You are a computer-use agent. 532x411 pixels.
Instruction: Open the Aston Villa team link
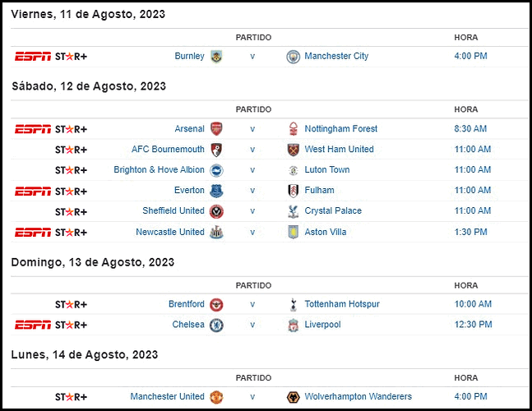326,232
